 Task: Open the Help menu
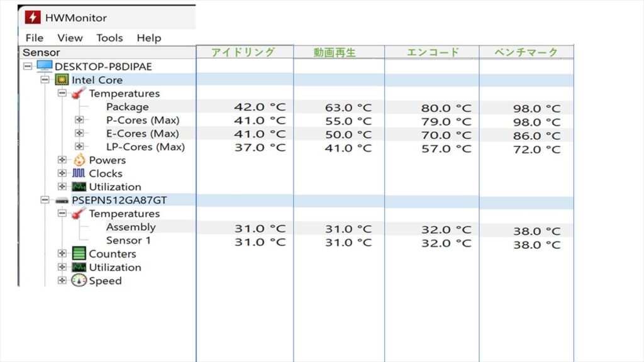148,38
